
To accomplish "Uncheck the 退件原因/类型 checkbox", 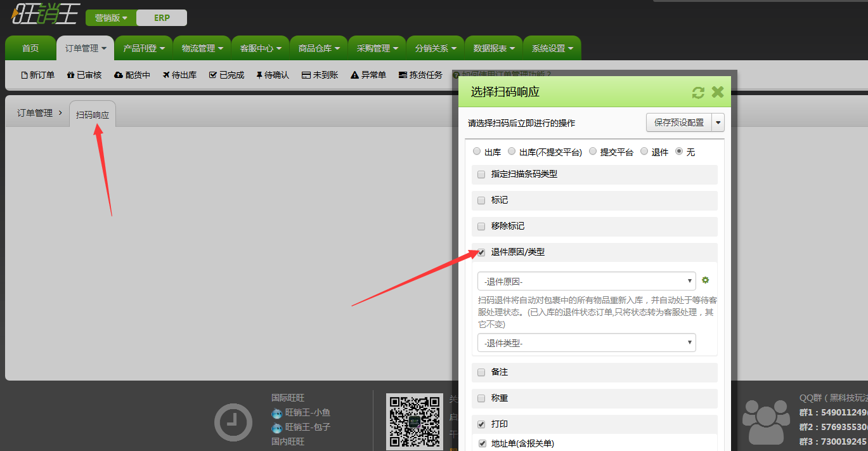I will (x=481, y=252).
